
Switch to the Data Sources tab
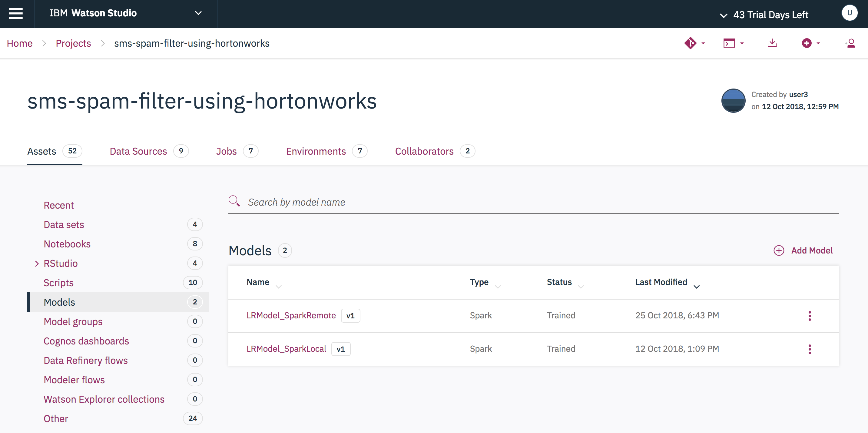point(138,151)
